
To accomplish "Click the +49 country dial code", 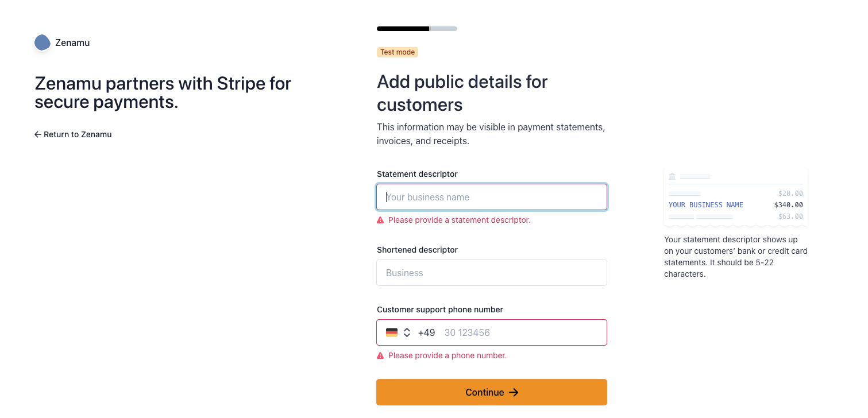I will click(426, 332).
